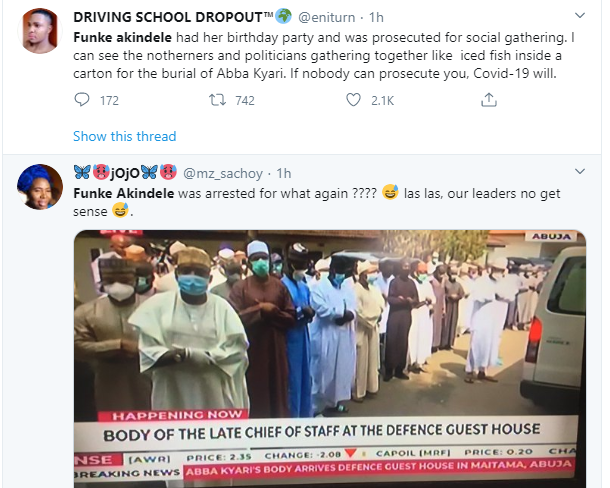Open the DRIVING SCHOOL DROPOUT display name
Viewport: 610px width, 488px height.
tap(157, 17)
